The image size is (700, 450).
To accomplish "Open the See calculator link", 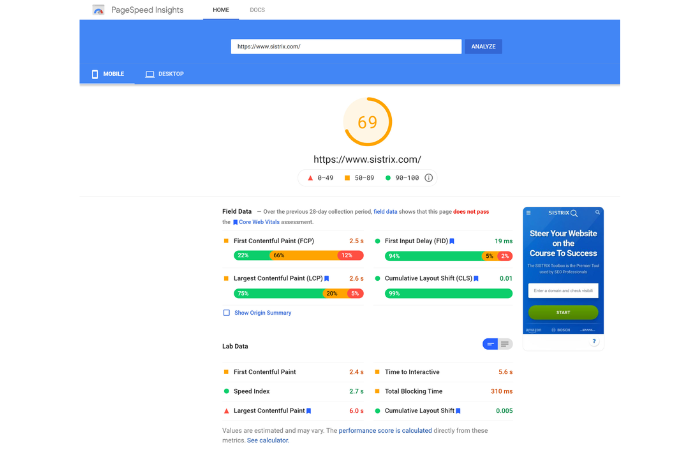I will [x=267, y=440].
